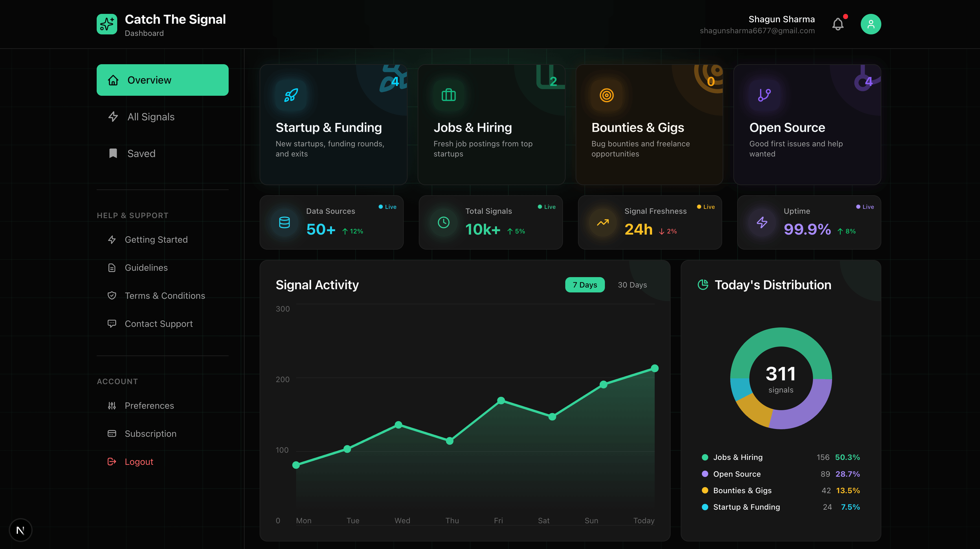The width and height of the screenshot is (980, 549).
Task: Click the database icon in Data Sources
Action: tap(285, 222)
